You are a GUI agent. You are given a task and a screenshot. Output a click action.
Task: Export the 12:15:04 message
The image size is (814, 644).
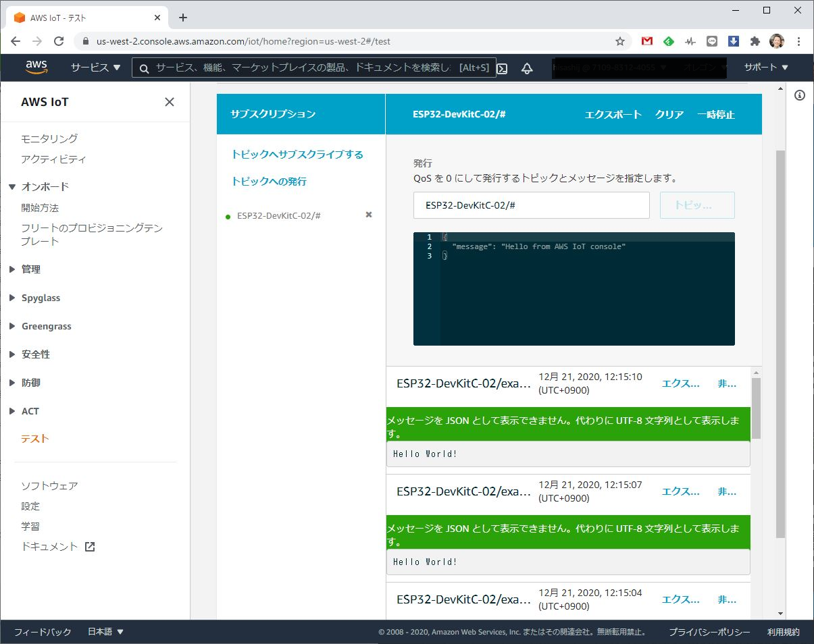[680, 599]
